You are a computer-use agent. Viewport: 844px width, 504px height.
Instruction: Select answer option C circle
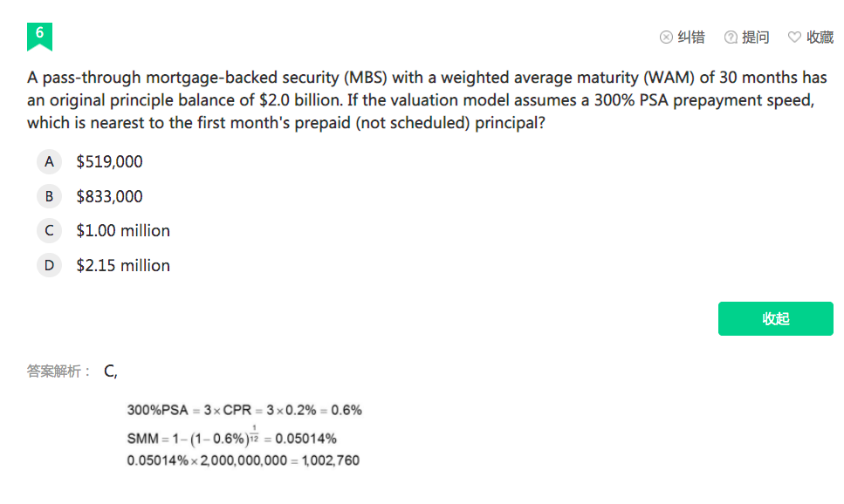49,231
